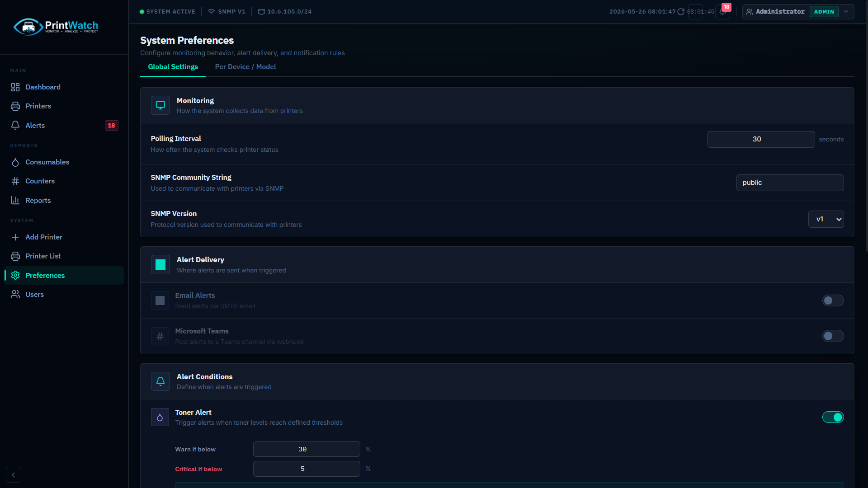868x488 pixels.
Task: Collapse the sidebar with the chevron button
Action: 14,475
